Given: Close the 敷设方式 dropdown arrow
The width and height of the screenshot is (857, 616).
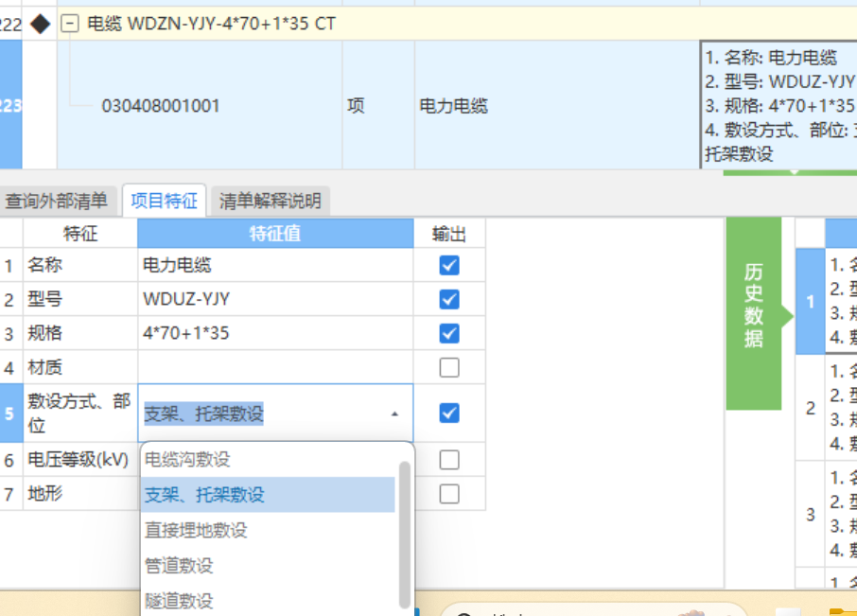Looking at the screenshot, I should [x=394, y=414].
